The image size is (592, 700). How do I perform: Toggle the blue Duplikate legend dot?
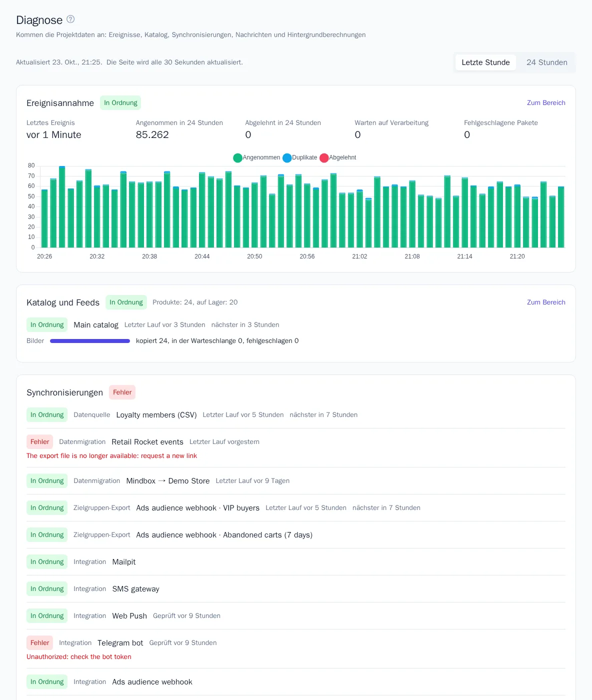[287, 157]
